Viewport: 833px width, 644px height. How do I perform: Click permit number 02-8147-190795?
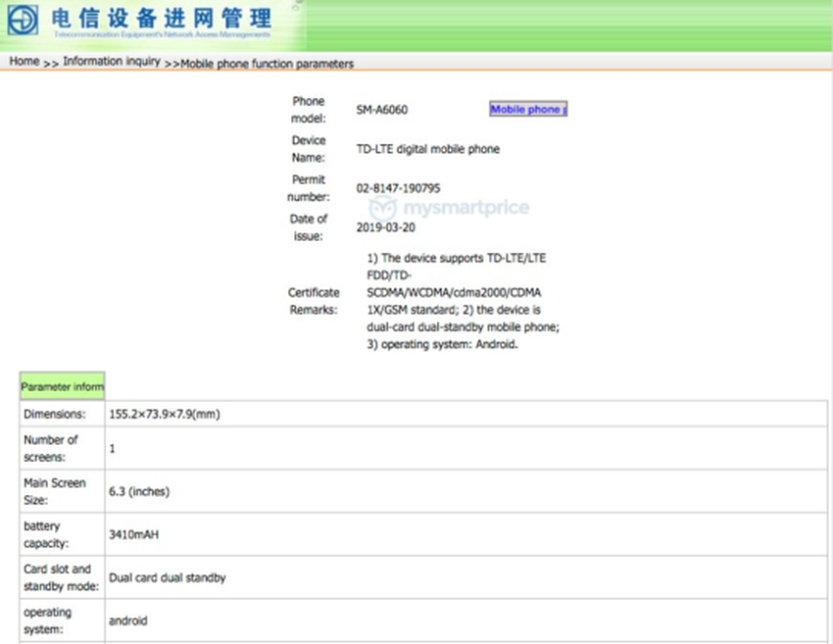tap(398, 188)
